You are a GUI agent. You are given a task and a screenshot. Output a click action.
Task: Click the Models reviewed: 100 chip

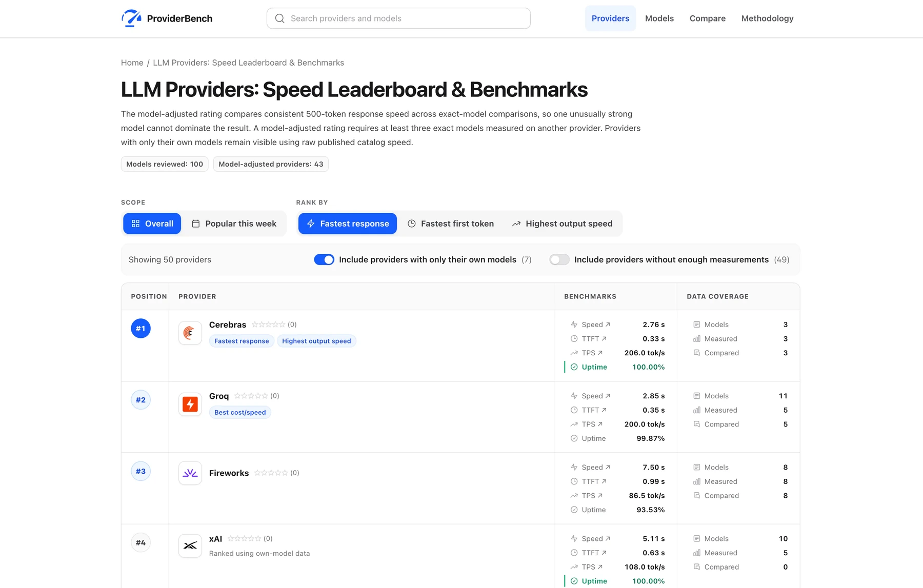[165, 164]
